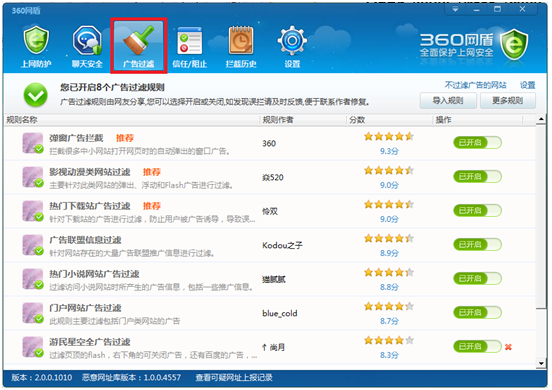Click the star rating of 门户网站广告过滤
Image resolution: width=552 pixels, height=390 pixels.
(x=389, y=306)
